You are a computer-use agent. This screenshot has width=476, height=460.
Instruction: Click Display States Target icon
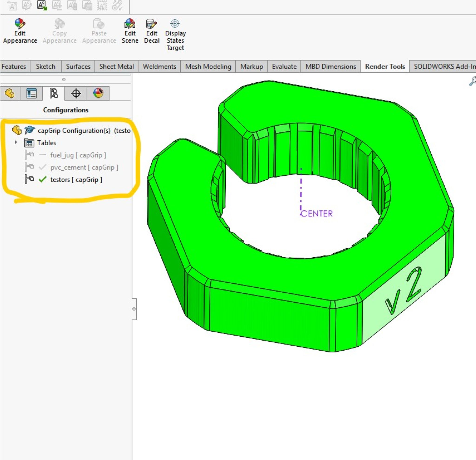(175, 24)
